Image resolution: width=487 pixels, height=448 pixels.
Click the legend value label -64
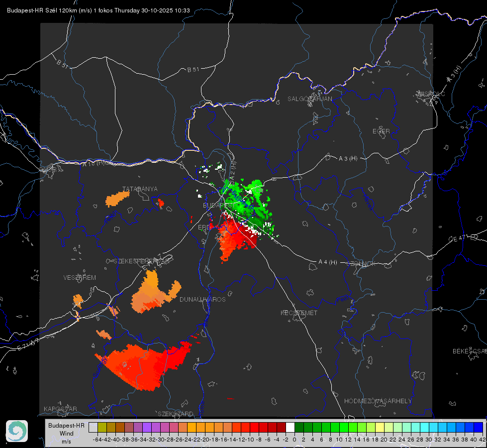[x=97, y=440]
